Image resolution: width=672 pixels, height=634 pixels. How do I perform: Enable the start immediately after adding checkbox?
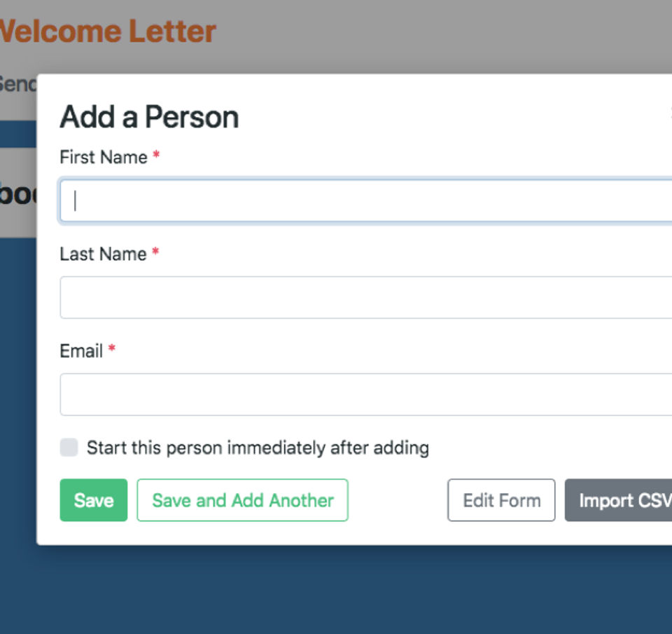(x=69, y=448)
